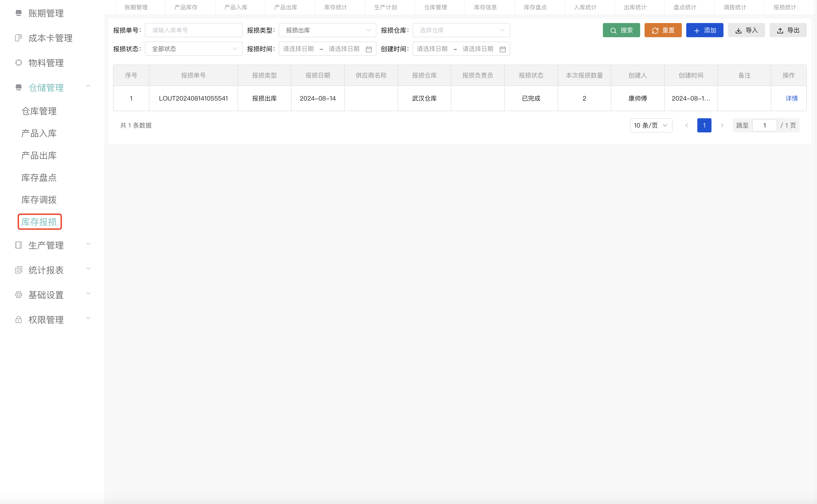The height and width of the screenshot is (504, 817).
Task: Click the 统计报表 report icon
Action: point(18,270)
